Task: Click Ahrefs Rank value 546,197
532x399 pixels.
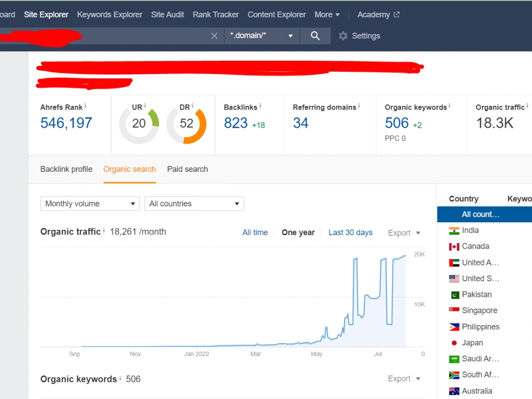Action: click(66, 123)
